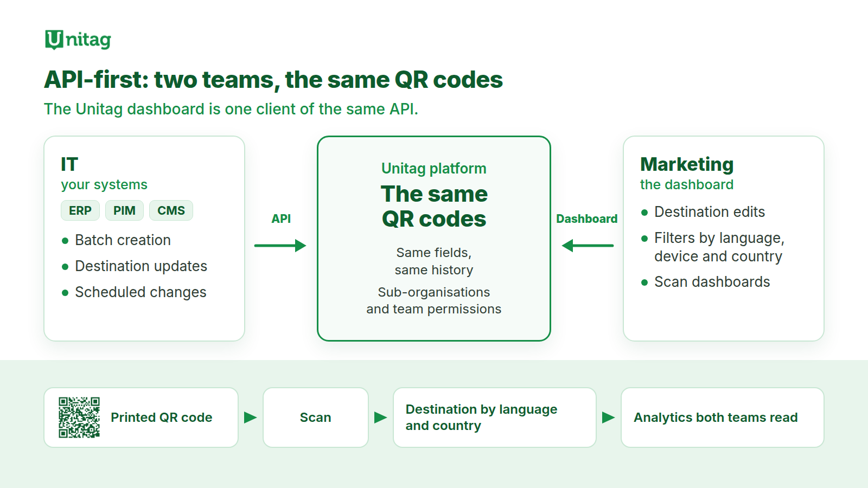Select the CMS tag
Screen dimensions: 868x488
pos(171,210)
